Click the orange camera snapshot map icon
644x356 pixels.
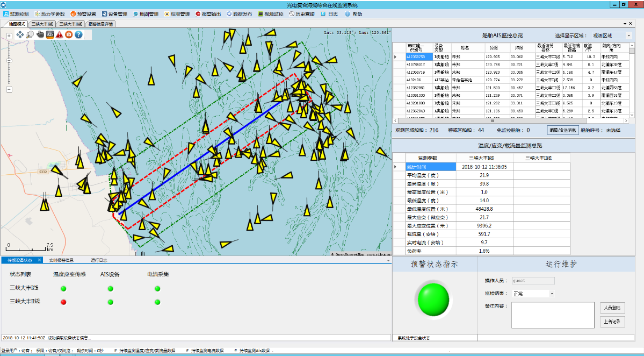point(69,34)
